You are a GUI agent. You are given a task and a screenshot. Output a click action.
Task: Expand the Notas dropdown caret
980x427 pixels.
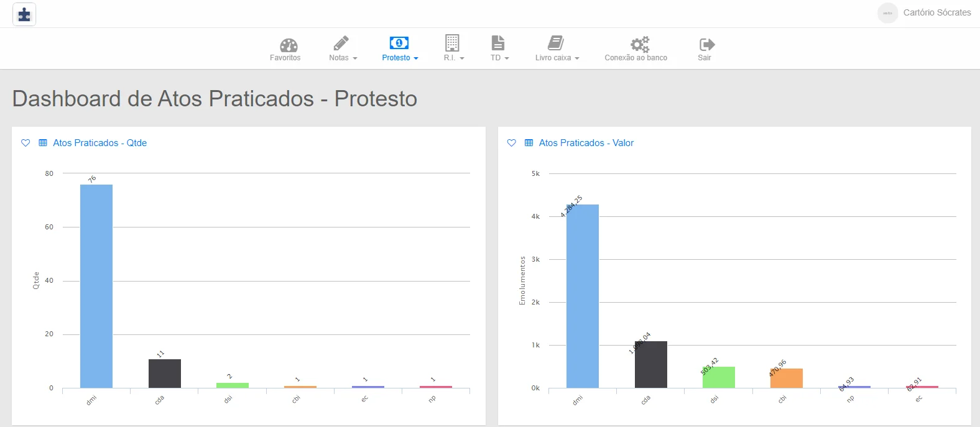click(355, 58)
